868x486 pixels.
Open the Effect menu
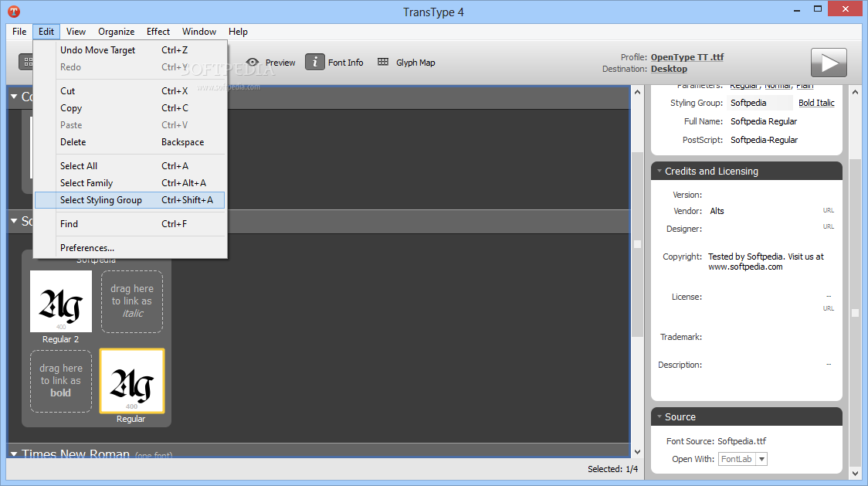pyautogui.click(x=158, y=32)
